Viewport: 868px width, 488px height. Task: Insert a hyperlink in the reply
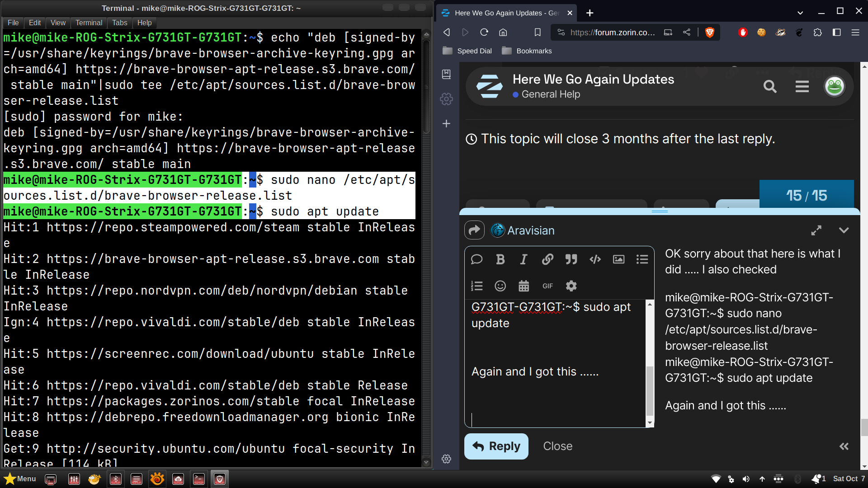click(547, 259)
